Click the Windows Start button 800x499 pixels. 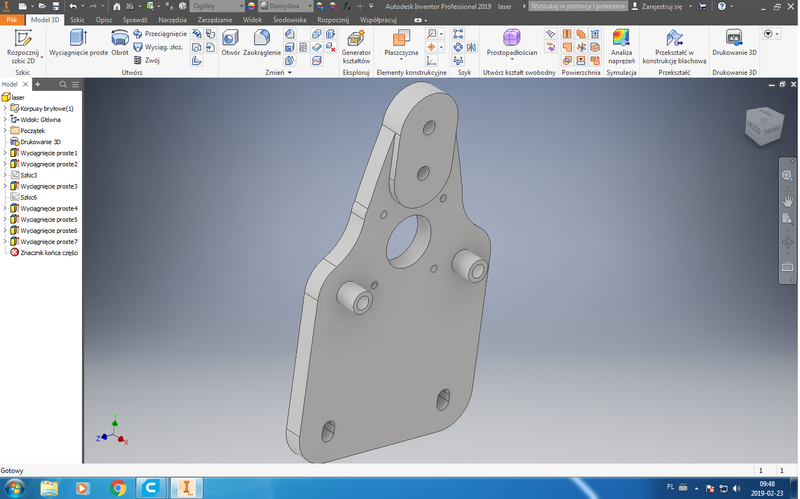(14, 488)
